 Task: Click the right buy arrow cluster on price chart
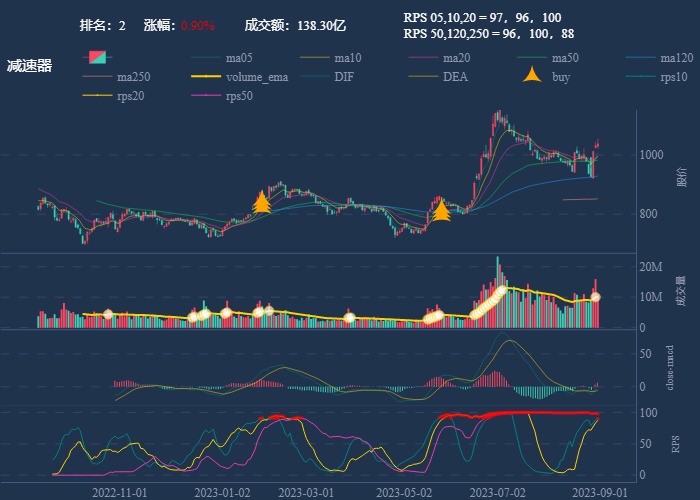point(440,210)
